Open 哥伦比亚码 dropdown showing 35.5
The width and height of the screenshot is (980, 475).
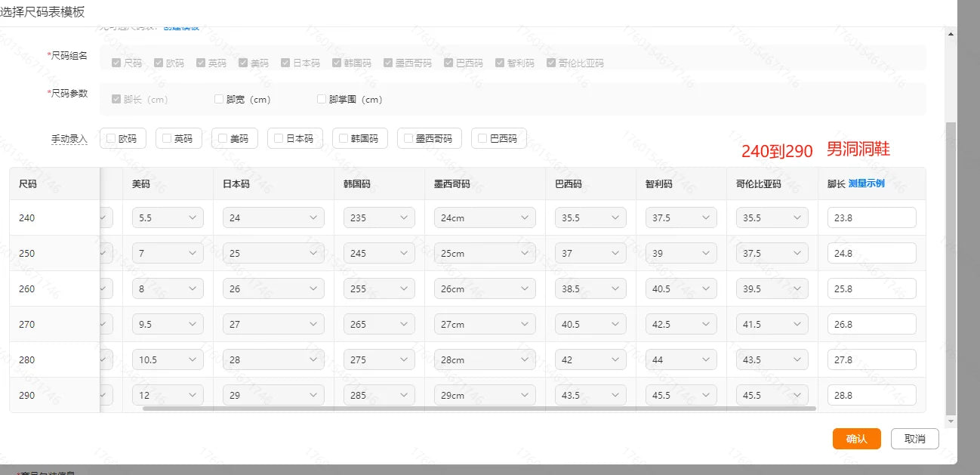tap(772, 217)
